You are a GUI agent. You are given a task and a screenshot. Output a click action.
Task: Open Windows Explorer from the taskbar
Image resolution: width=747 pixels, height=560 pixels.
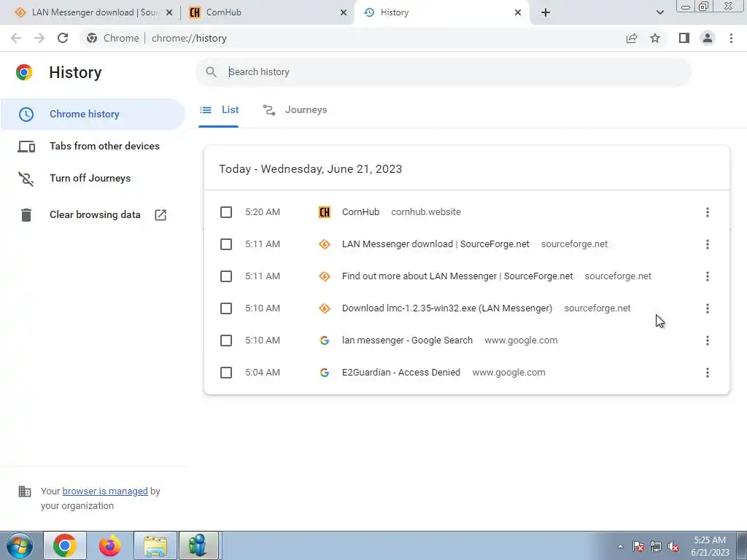(155, 545)
